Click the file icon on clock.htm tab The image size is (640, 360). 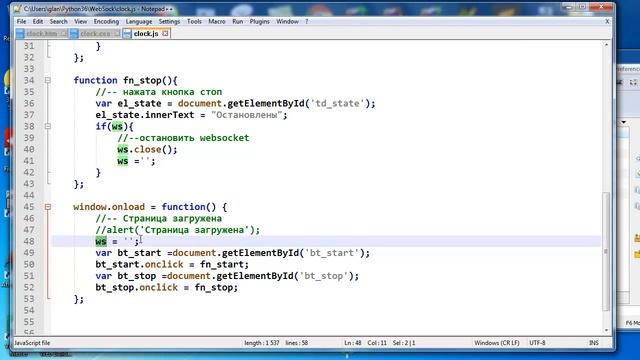pos(20,33)
